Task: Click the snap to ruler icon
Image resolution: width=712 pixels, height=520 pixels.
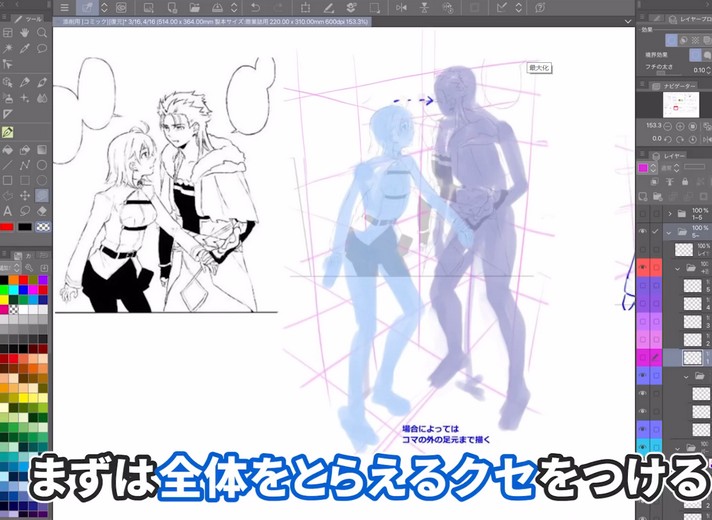Action: point(502,8)
